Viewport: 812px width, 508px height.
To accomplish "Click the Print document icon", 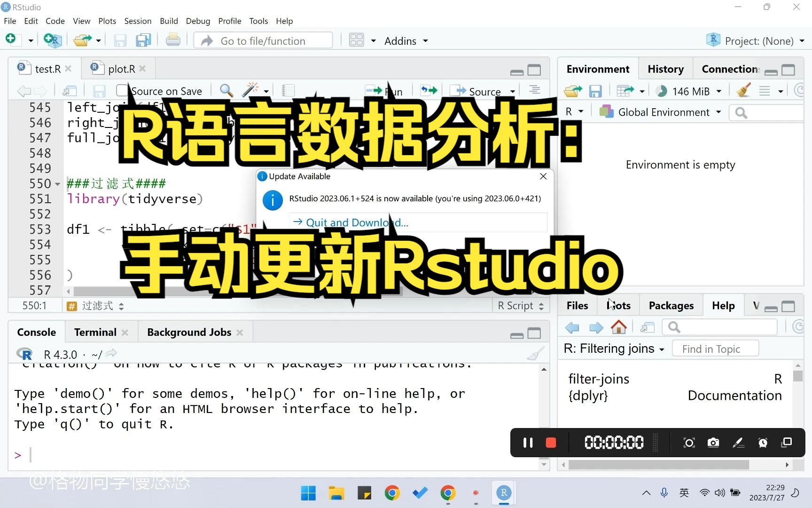I will tap(173, 40).
